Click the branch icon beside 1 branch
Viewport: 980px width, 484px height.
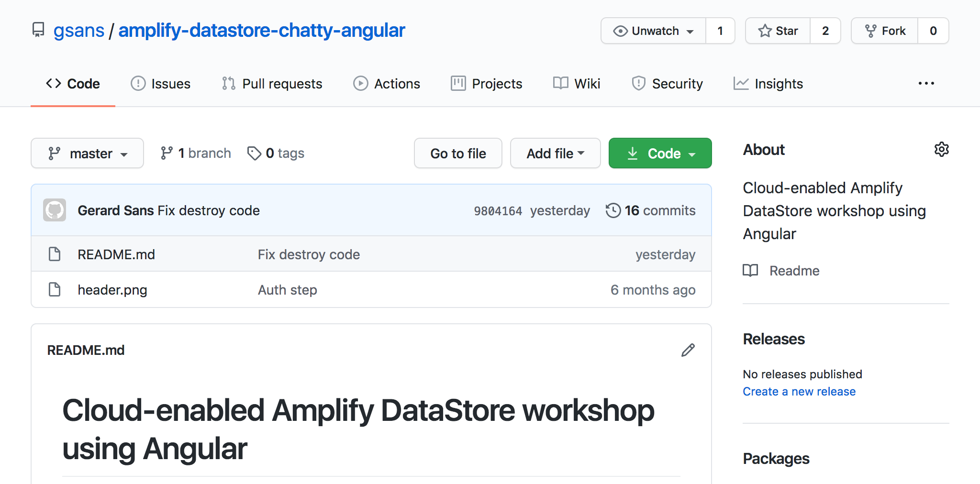[167, 153]
